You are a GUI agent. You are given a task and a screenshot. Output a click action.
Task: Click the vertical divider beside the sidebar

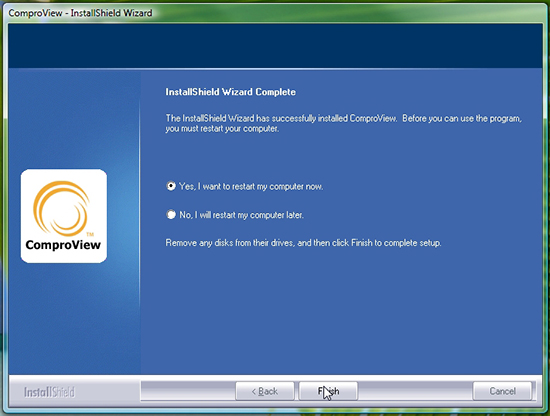pos(140,221)
